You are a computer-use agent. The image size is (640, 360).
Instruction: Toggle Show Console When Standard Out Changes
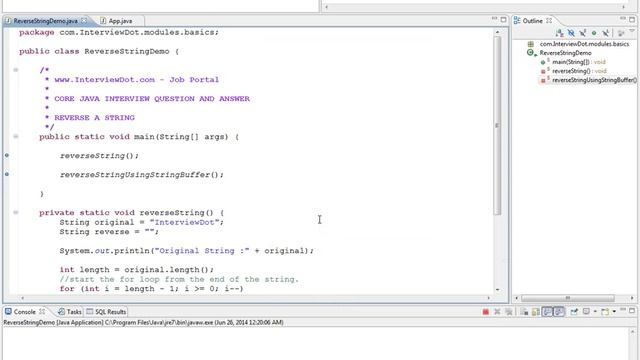pos(547,312)
